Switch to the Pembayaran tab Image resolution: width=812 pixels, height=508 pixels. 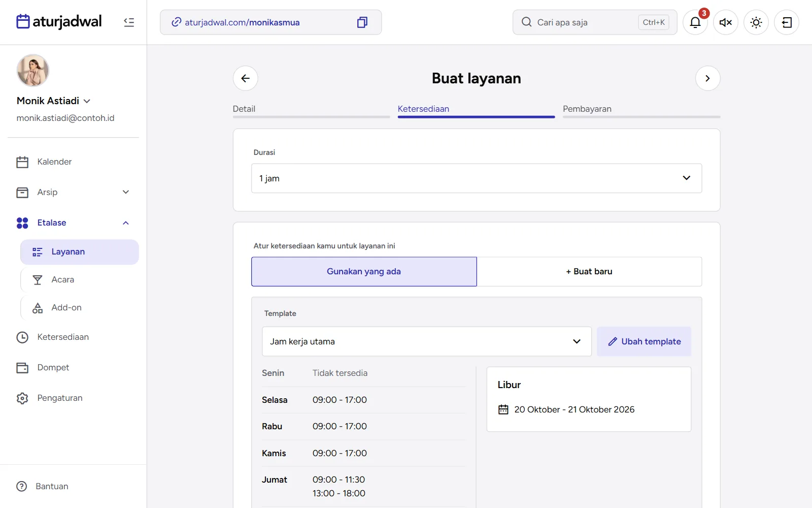click(641, 110)
